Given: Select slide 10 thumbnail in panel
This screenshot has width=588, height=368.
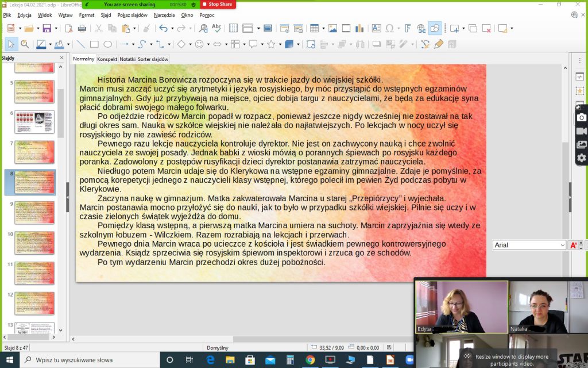Looking at the screenshot, I should 34,242.
